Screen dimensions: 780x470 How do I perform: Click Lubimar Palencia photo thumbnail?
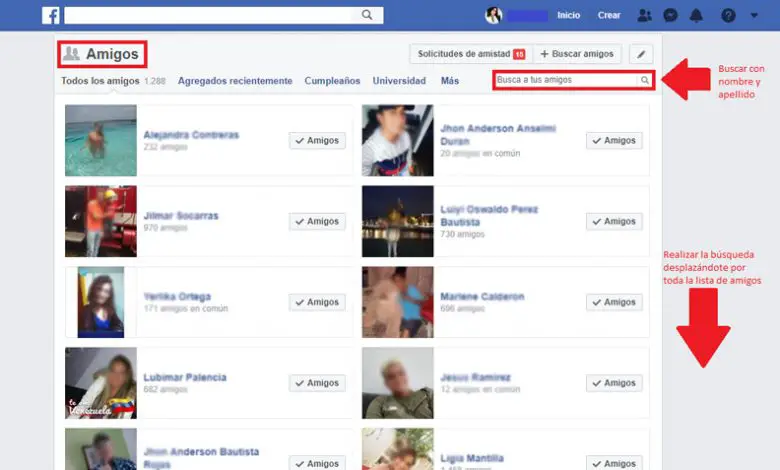pyautogui.click(x=101, y=383)
